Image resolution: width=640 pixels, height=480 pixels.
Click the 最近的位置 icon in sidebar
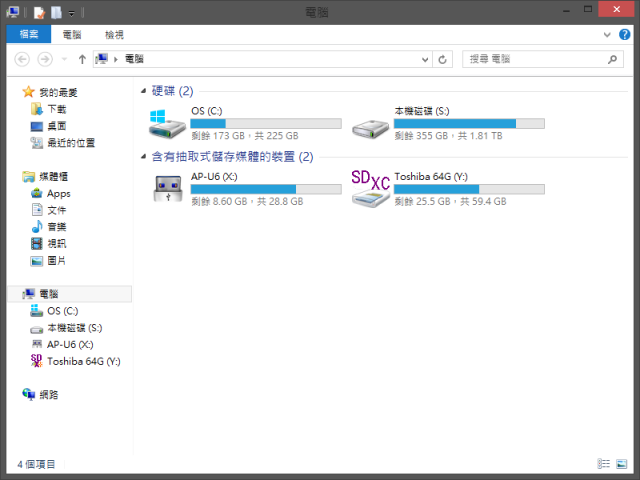pyautogui.click(x=37, y=143)
